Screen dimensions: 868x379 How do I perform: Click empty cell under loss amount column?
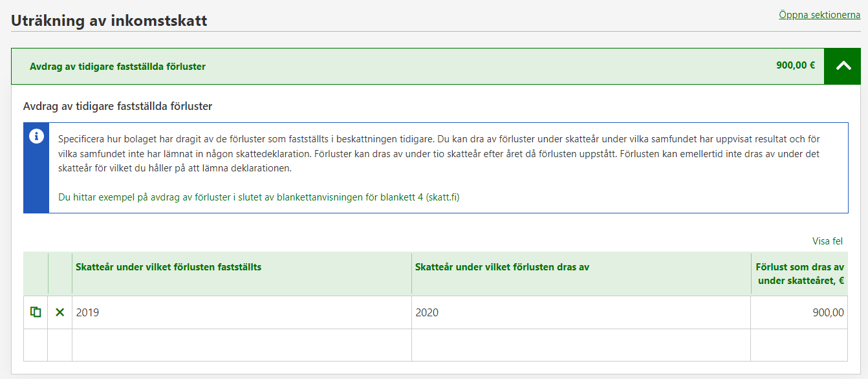click(x=799, y=345)
